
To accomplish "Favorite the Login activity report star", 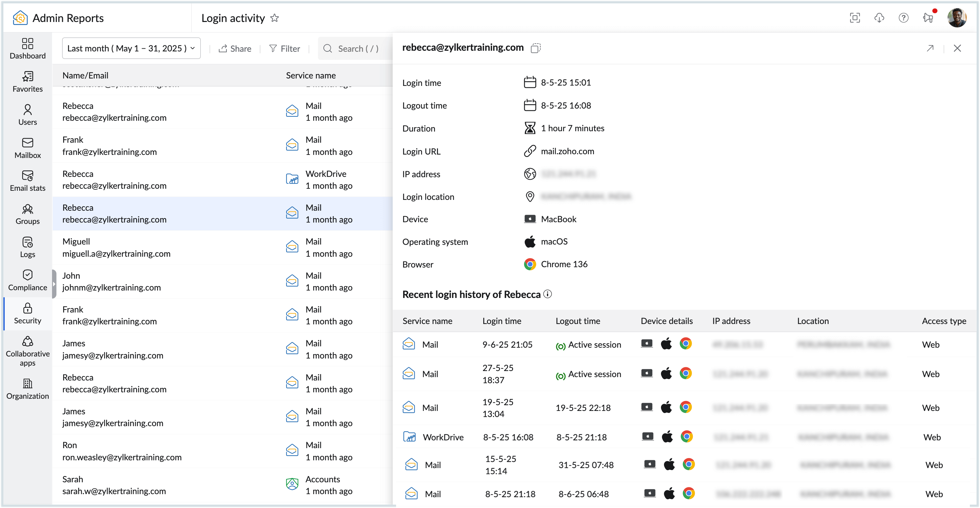I will 274,18.
